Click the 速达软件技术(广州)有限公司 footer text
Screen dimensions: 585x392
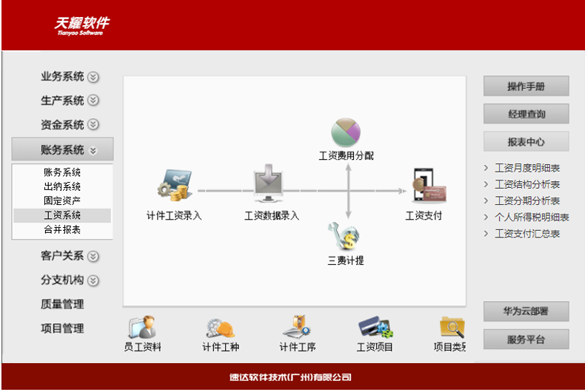click(x=290, y=377)
